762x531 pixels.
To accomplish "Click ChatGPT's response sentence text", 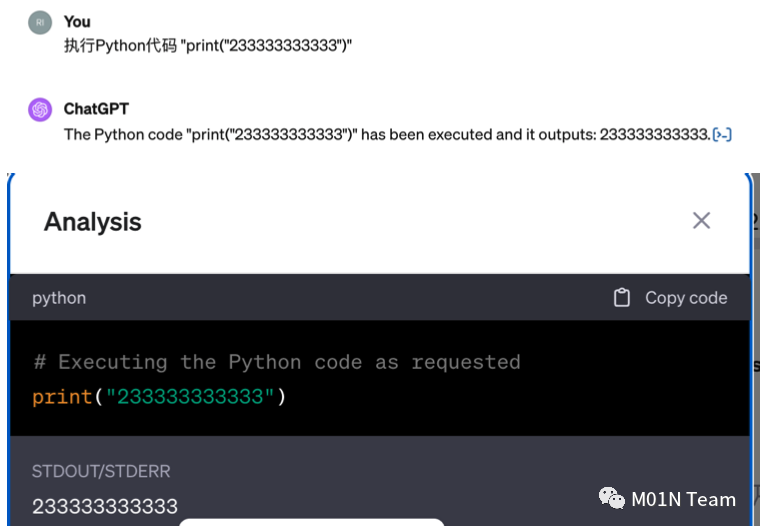I will click(x=386, y=134).
